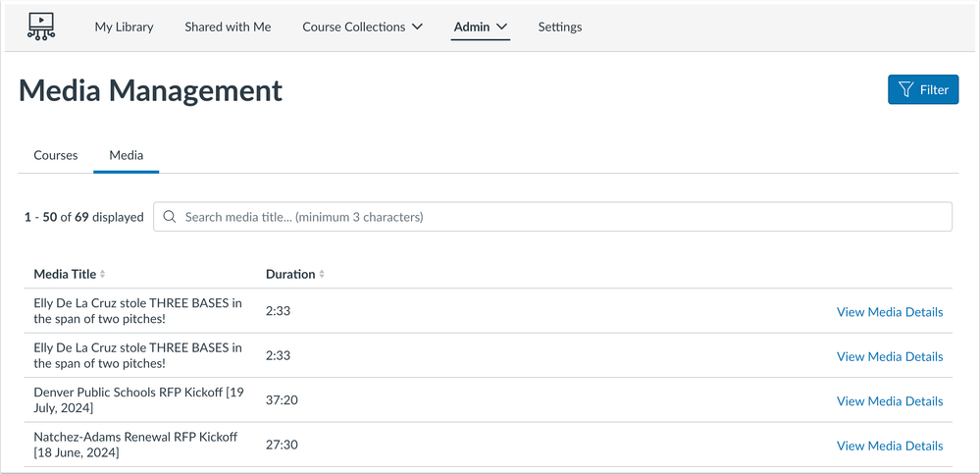This screenshot has width=980, height=474.
Task: Click the Media Title sort arrows
Action: (x=103, y=275)
